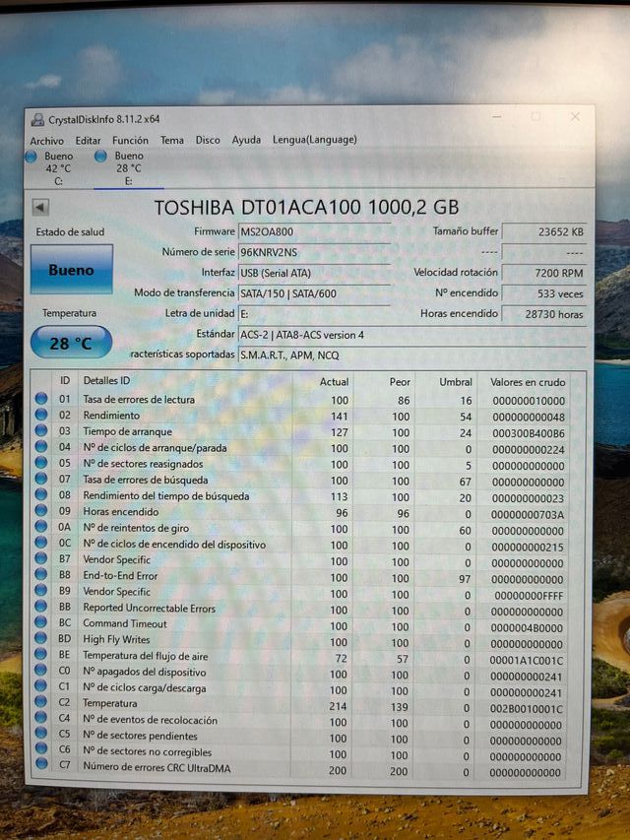Click status icon for Nº de sectores pendientes
630x840 pixels.
[41, 733]
